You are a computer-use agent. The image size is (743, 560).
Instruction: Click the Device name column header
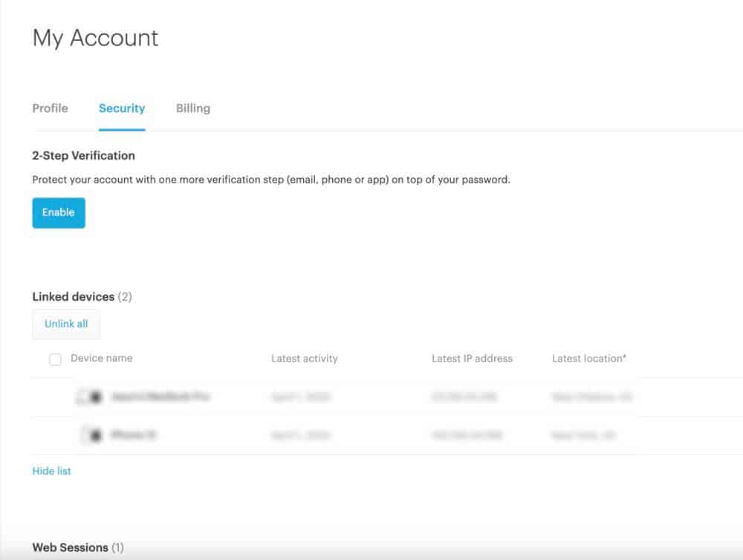(x=101, y=358)
